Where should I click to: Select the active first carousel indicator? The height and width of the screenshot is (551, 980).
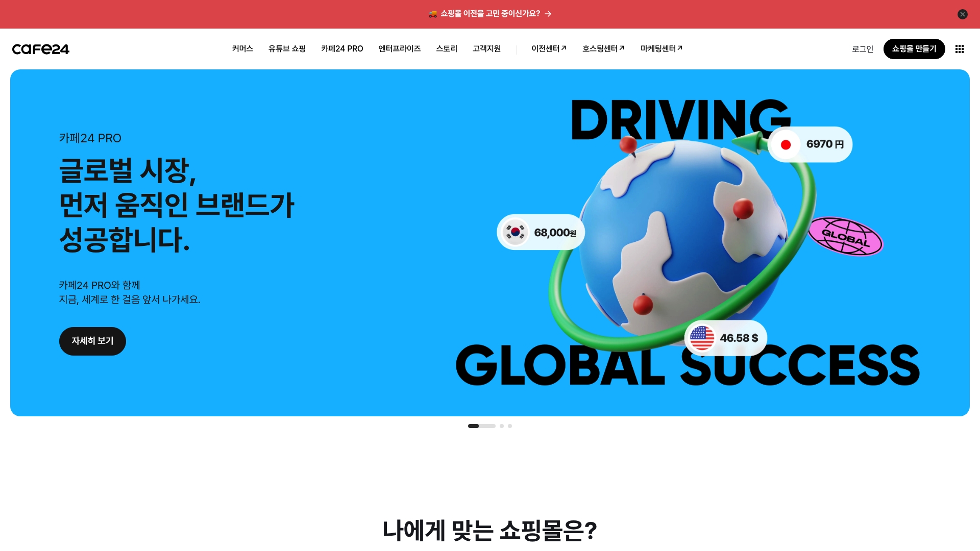click(481, 426)
